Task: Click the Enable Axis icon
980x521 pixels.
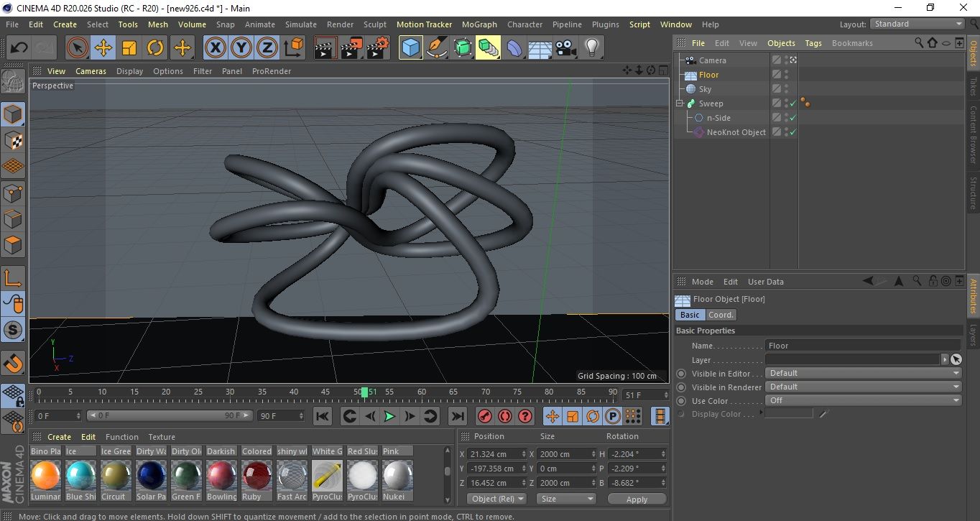Action: (13, 278)
